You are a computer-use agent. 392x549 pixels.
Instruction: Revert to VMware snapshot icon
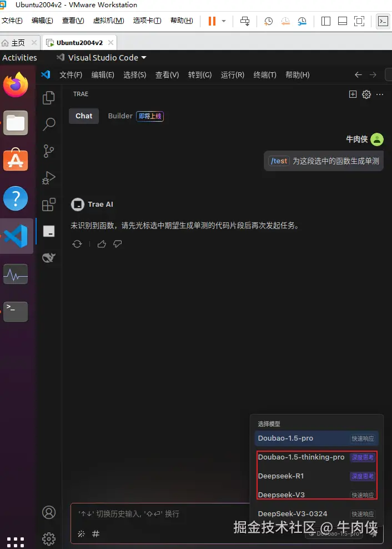[x=285, y=21]
